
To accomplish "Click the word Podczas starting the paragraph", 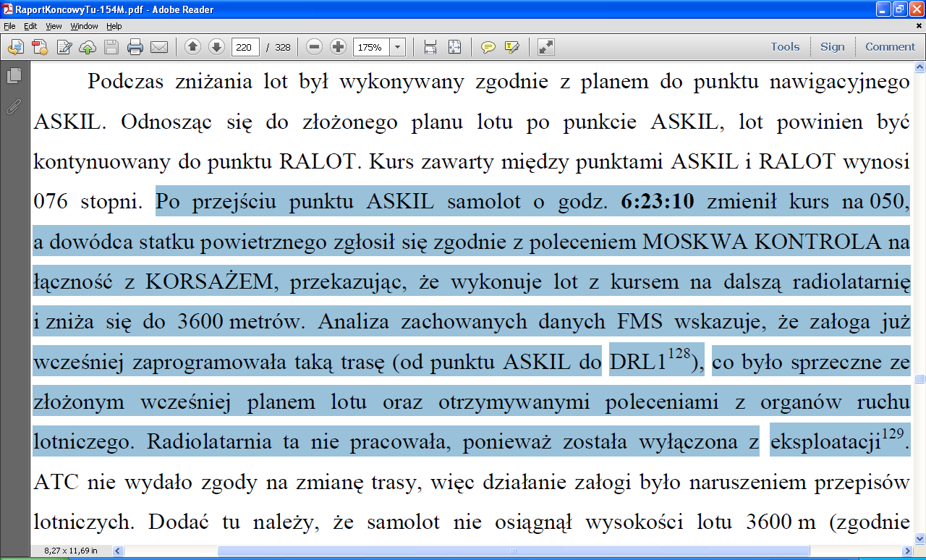I will pos(124,82).
